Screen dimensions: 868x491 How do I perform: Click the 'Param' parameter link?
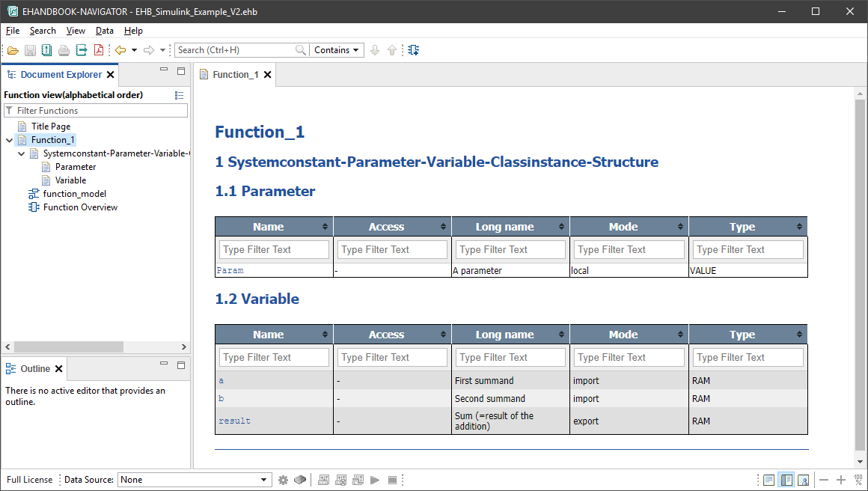coord(230,271)
